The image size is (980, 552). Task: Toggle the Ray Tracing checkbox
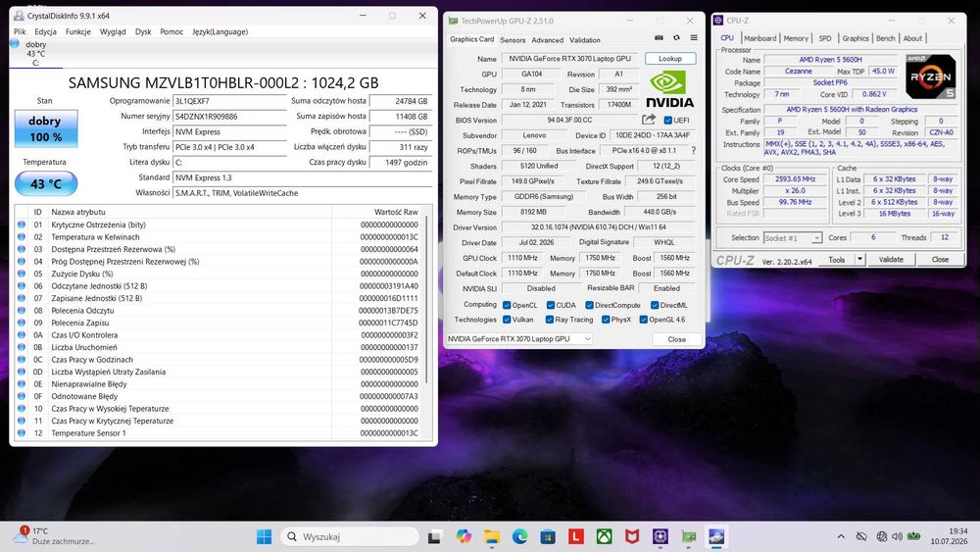[x=550, y=320]
